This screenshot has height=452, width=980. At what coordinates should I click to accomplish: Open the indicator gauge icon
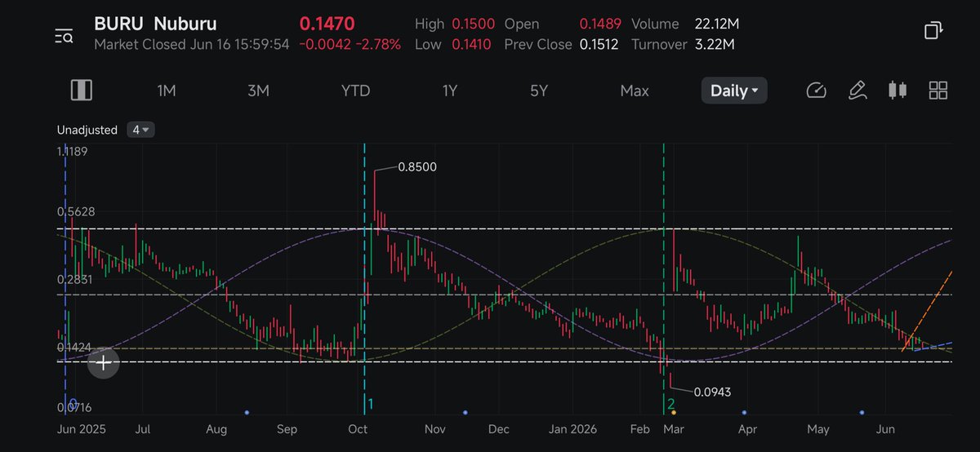pos(817,91)
